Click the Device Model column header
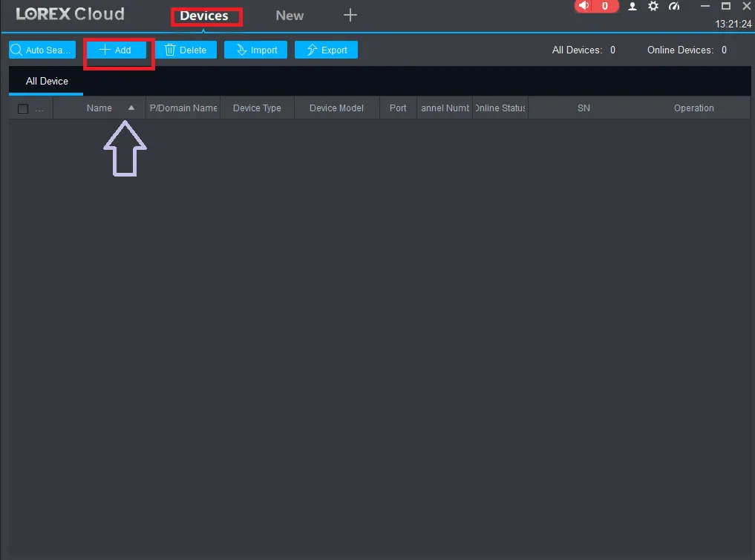This screenshot has width=755, height=560. 336,108
